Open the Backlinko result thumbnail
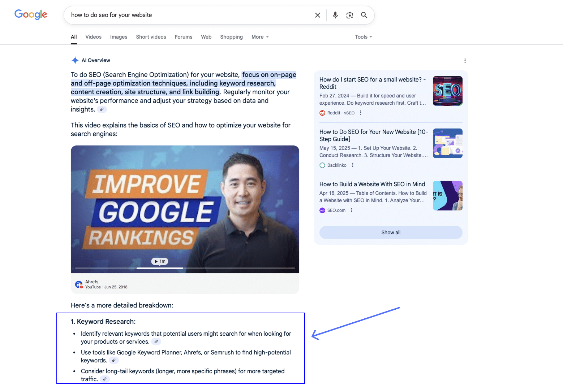Image resolution: width=563 pixels, height=392 pixels. pos(448,143)
